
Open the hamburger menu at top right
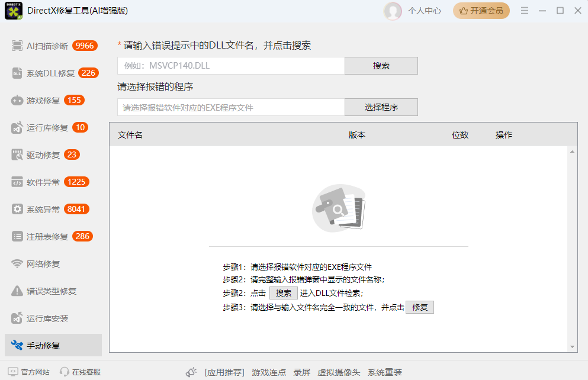525,11
